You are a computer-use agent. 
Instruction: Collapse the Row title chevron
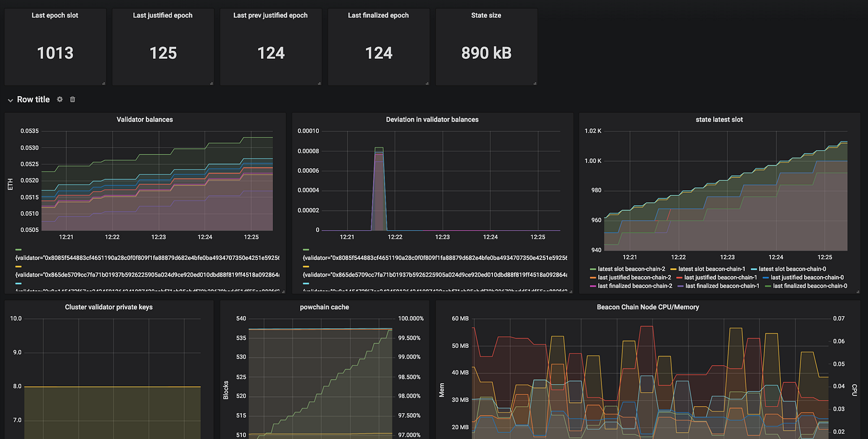[10, 100]
